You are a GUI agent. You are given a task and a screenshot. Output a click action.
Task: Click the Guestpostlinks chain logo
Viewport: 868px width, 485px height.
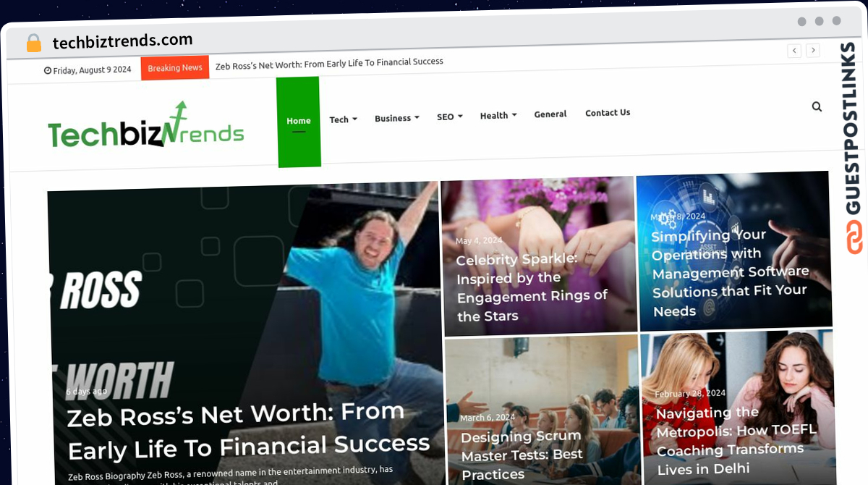(855, 237)
